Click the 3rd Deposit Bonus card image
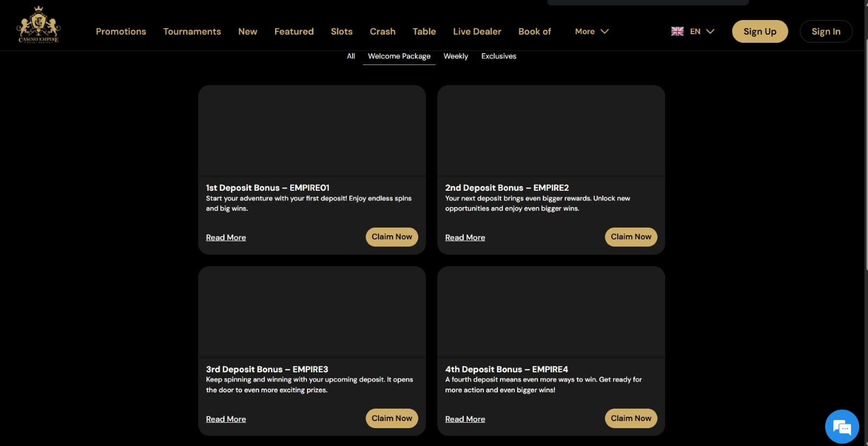This screenshot has width=868, height=446. pos(312,312)
